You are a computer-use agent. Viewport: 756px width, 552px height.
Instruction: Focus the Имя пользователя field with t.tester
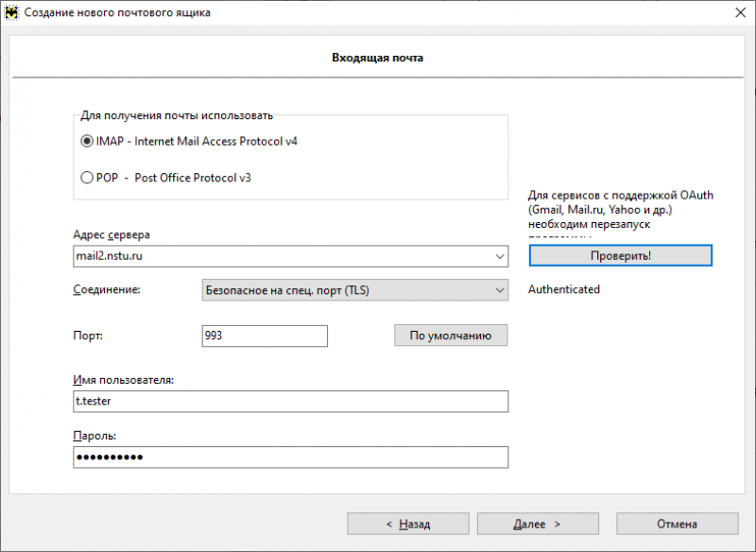[x=291, y=401]
